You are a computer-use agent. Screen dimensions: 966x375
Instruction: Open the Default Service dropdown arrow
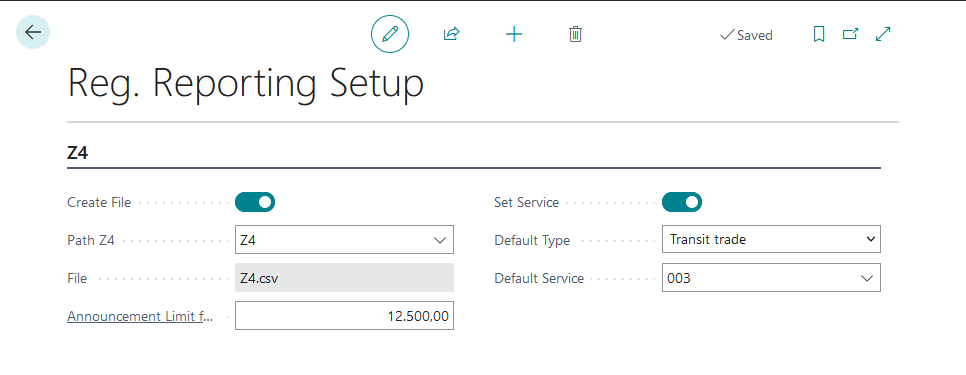pos(867,278)
